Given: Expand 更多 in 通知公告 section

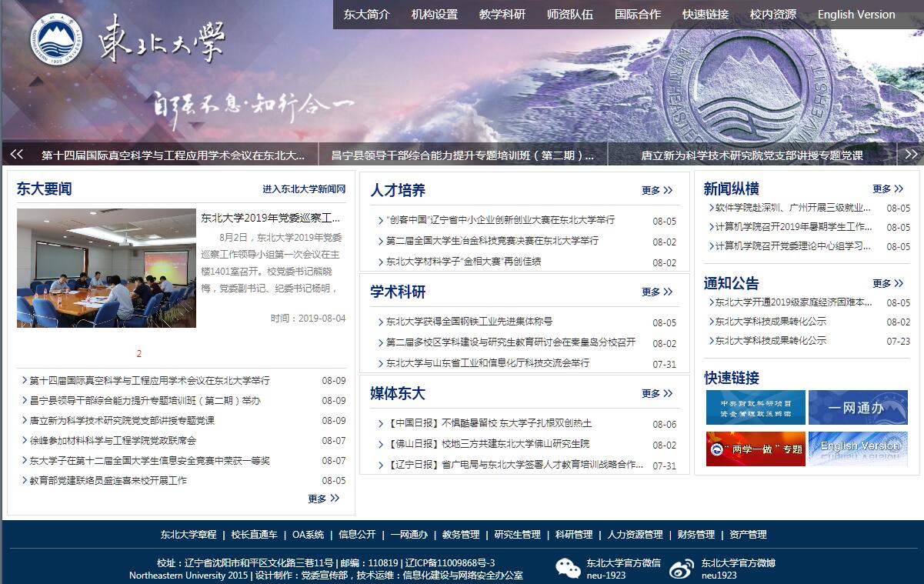Looking at the screenshot, I should (x=888, y=283).
